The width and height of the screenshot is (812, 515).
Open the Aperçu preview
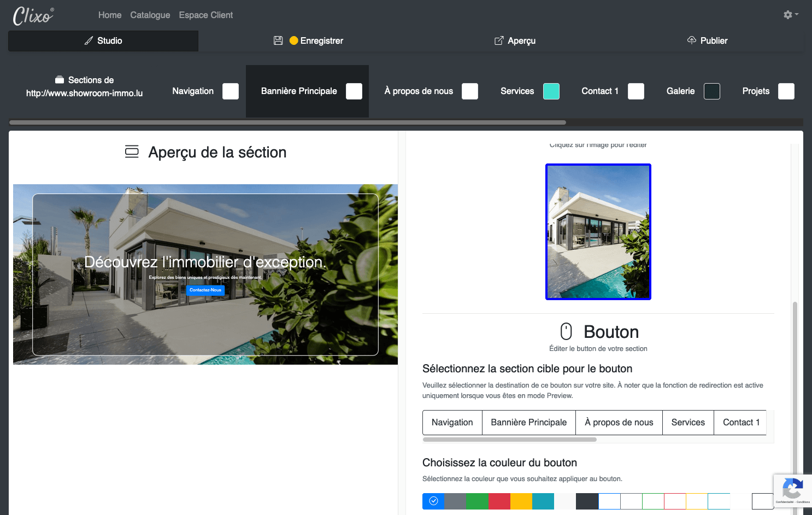(515, 41)
